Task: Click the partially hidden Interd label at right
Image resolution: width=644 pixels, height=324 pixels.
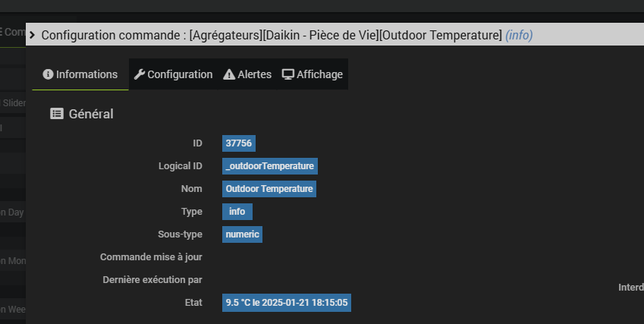Action: pyautogui.click(x=631, y=288)
